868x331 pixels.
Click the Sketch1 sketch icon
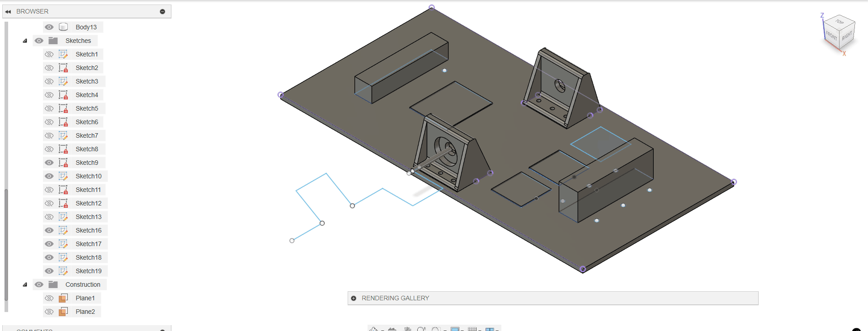(63, 54)
